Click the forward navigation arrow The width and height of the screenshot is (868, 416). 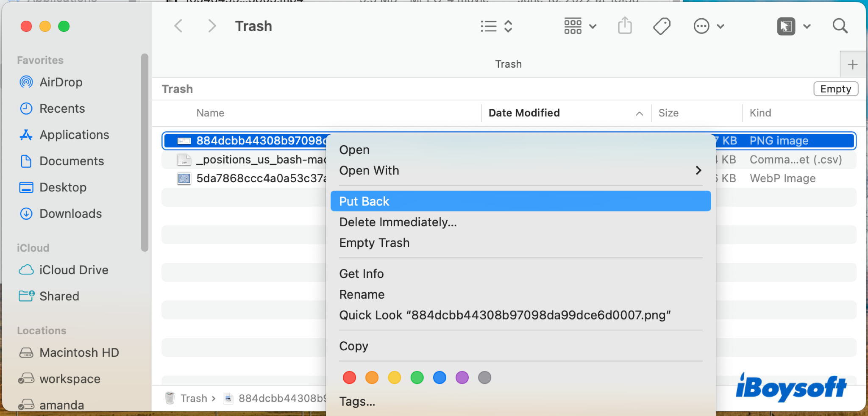[x=212, y=26]
